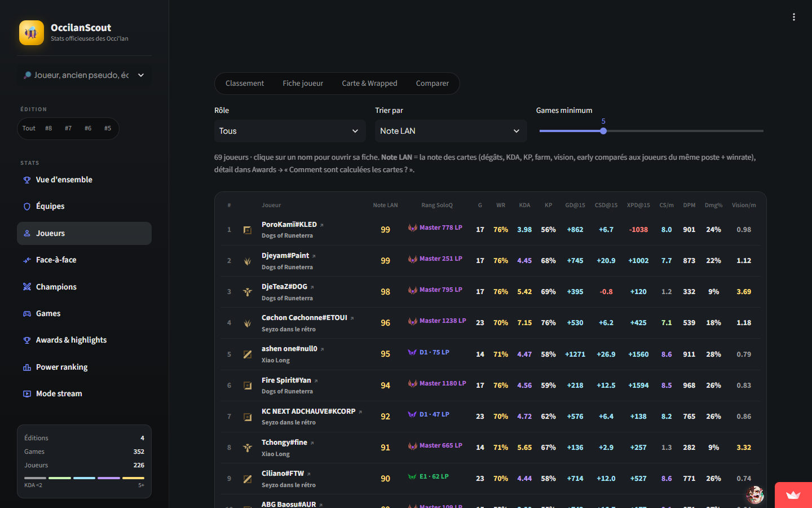Select edition filter Tout
This screenshot has height=508, width=812.
29,129
